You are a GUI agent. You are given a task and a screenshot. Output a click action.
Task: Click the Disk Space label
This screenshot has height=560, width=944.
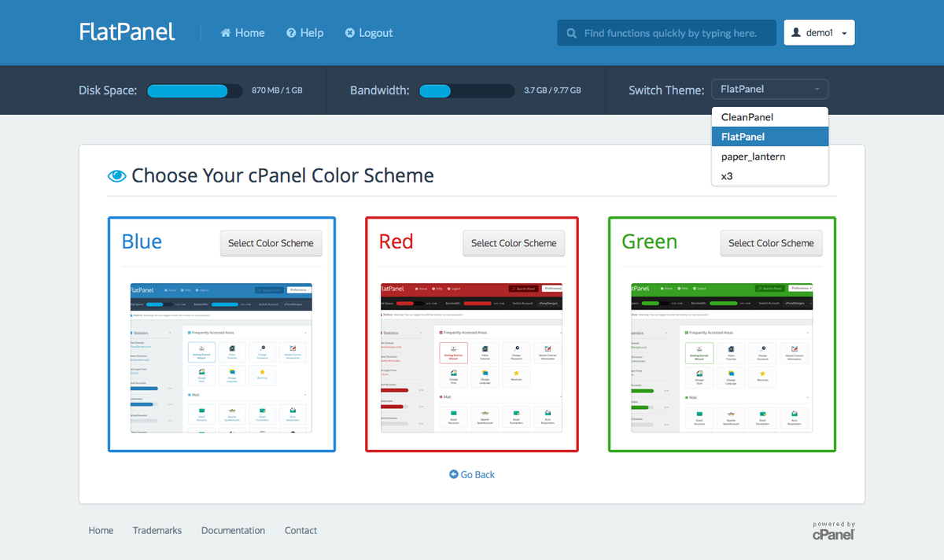pyautogui.click(x=108, y=90)
